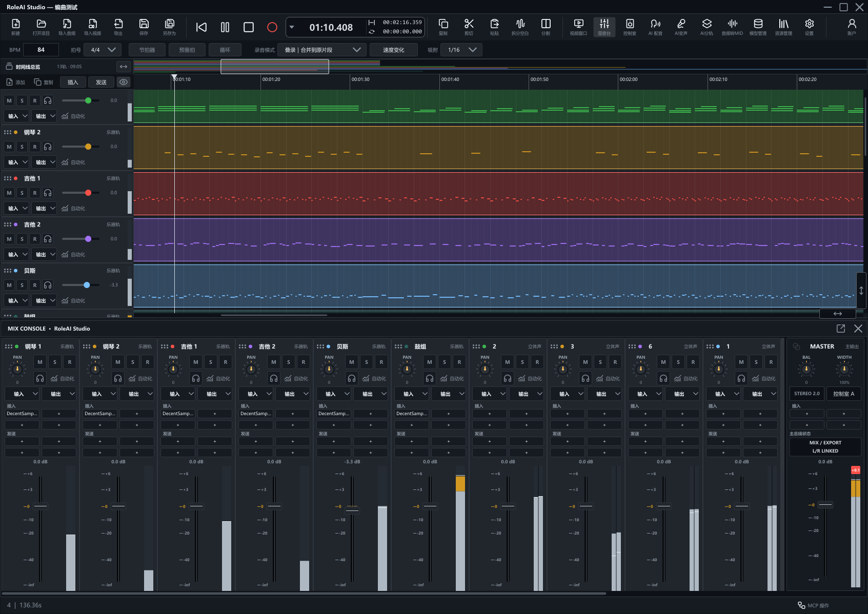The width and height of the screenshot is (868, 614).
Task: Mute the 钢琴 2 track in timeline
Action: 9,147
